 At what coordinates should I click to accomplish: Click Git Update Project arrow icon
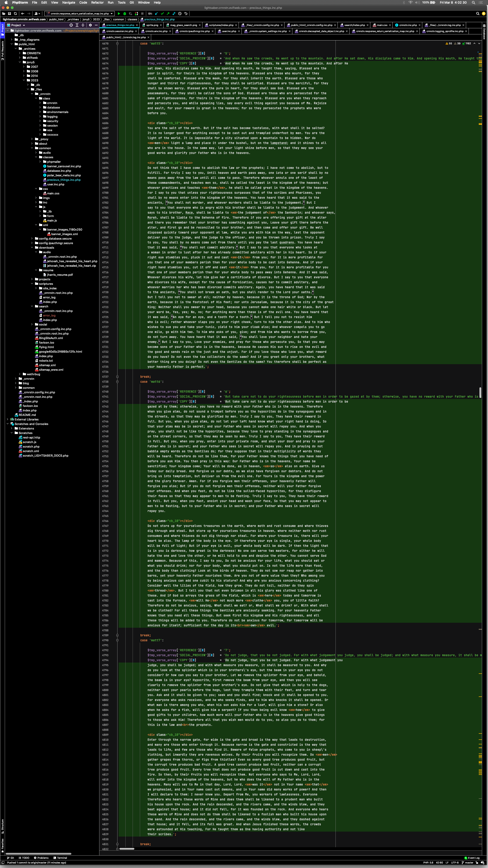[156, 14]
